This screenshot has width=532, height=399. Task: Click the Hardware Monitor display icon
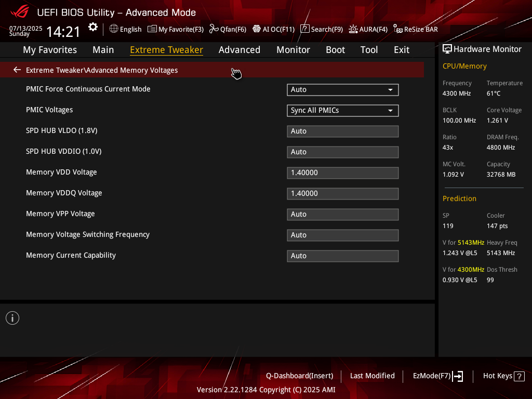coord(447,49)
